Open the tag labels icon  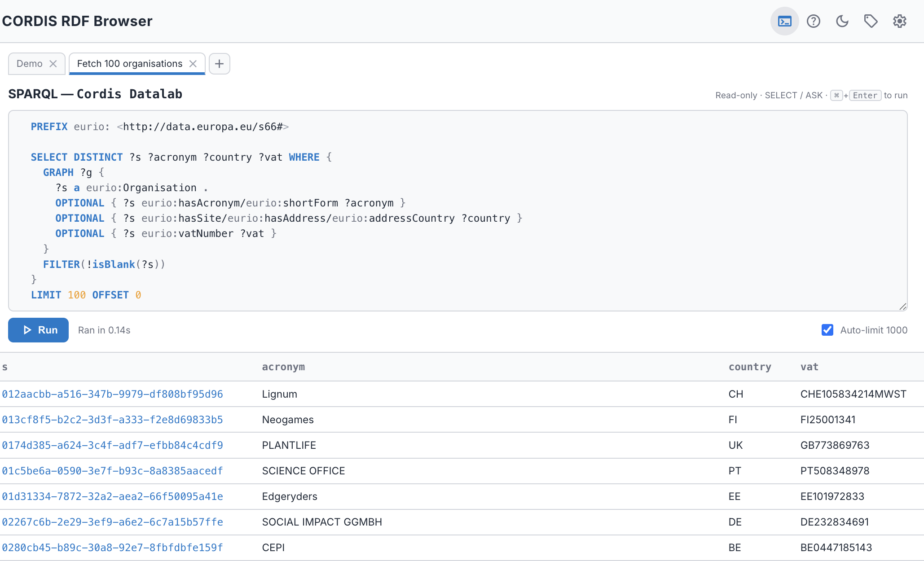pos(871,21)
